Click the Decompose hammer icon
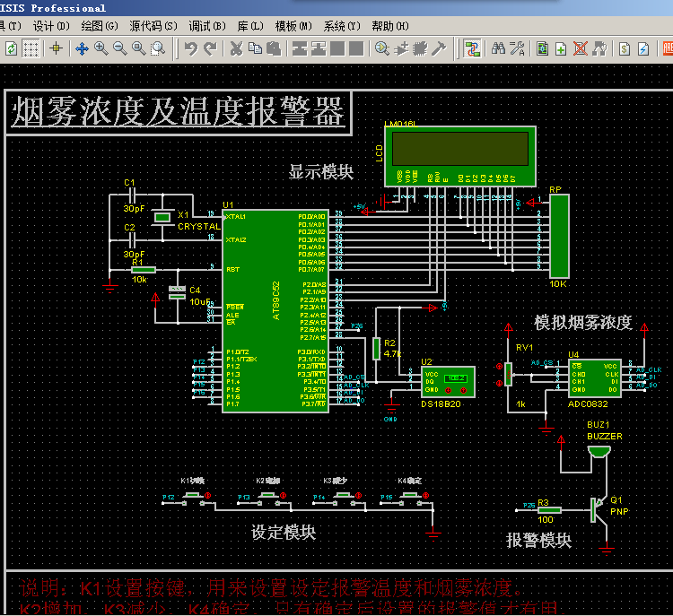 coord(439,48)
